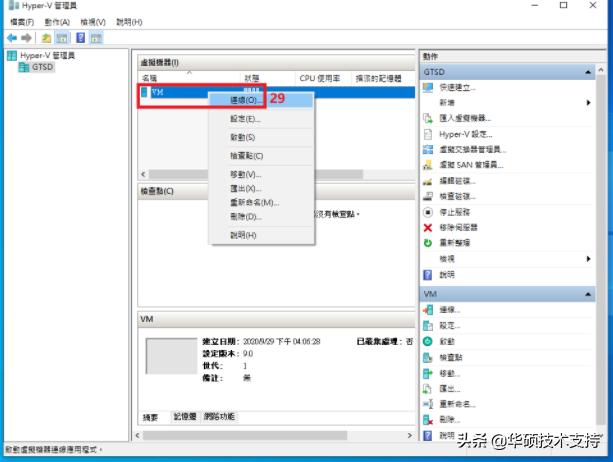613x462 pixels.
Task: Choose 連線(O)... from the context menu
Action: pyautogui.click(x=261, y=100)
